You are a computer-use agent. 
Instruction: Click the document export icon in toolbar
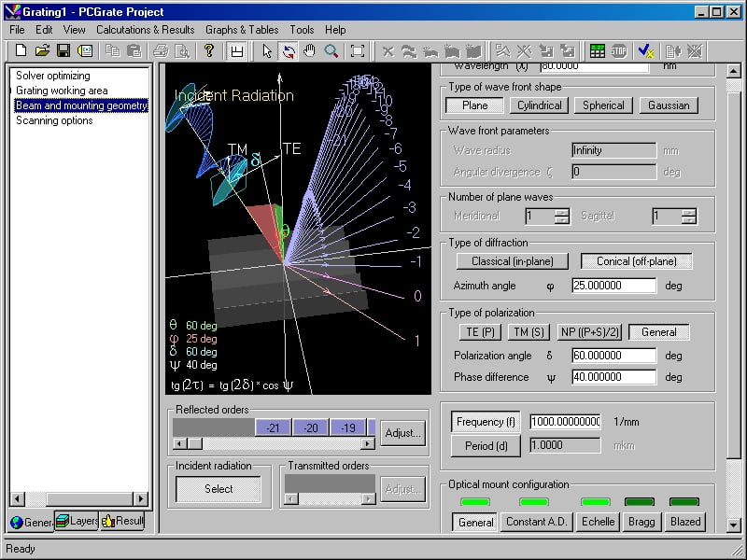pos(672,50)
